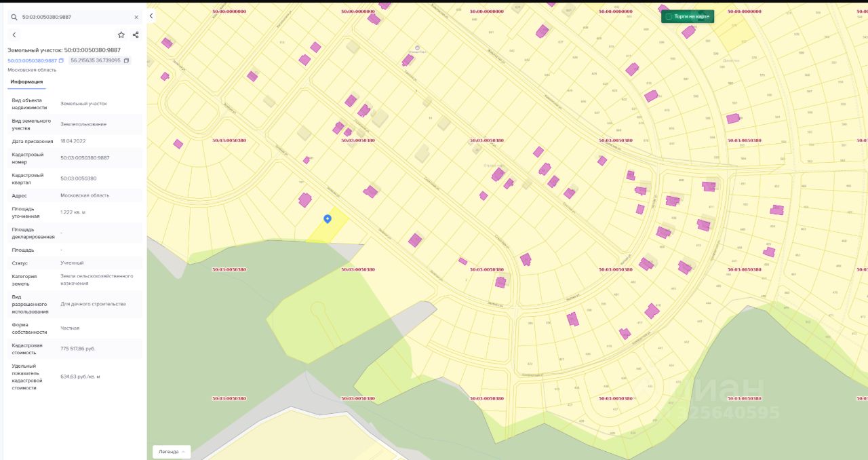This screenshot has height=460, width=868.
Task: Clear the search field with the X
Action: click(136, 17)
